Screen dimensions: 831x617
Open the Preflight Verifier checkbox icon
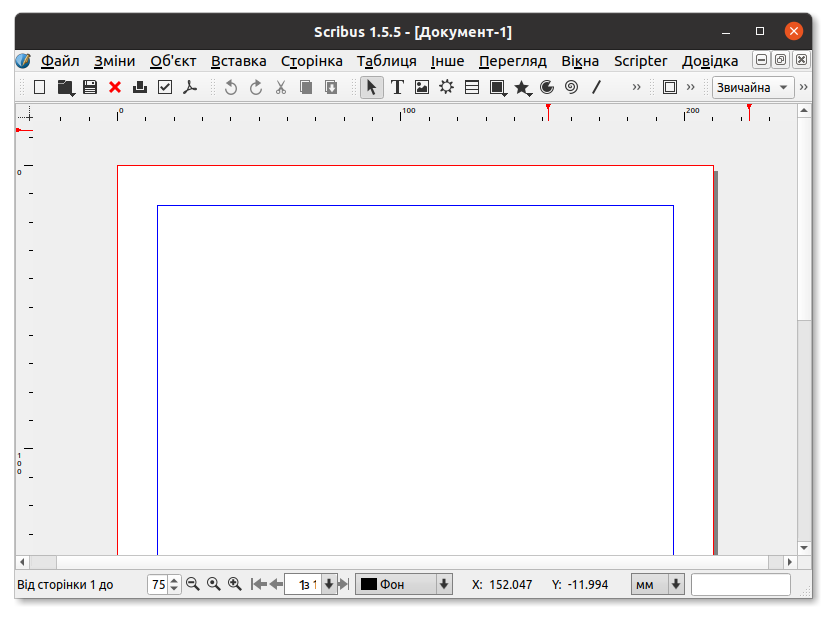click(x=165, y=87)
